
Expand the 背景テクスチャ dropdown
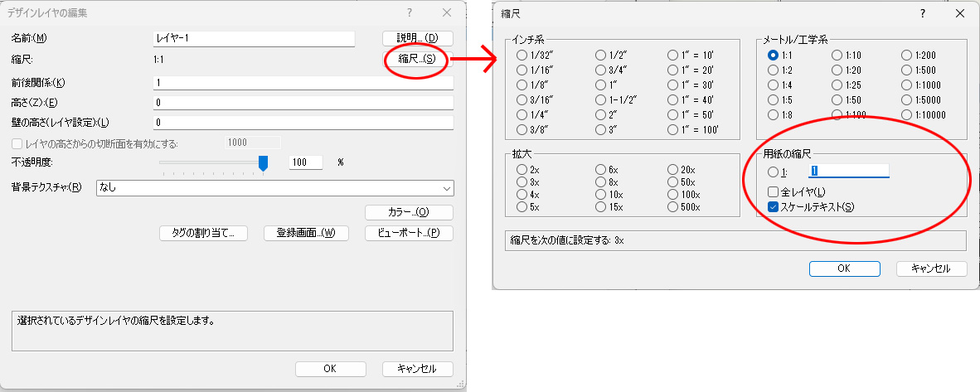click(274, 187)
